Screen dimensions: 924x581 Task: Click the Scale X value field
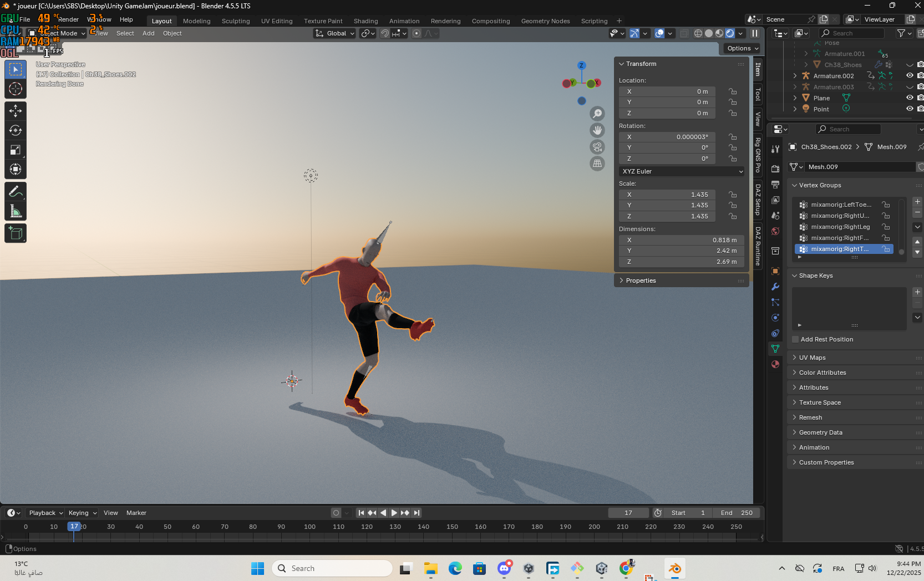667,195
